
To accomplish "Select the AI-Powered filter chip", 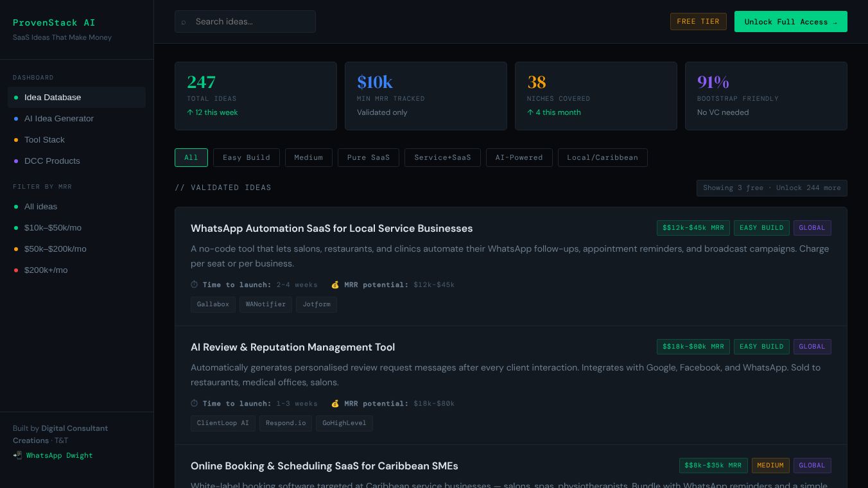I will click(519, 157).
